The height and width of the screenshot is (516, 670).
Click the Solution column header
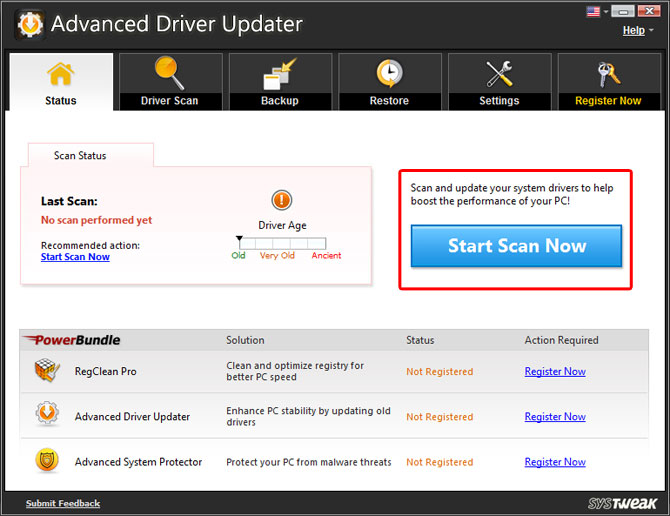[245, 340]
